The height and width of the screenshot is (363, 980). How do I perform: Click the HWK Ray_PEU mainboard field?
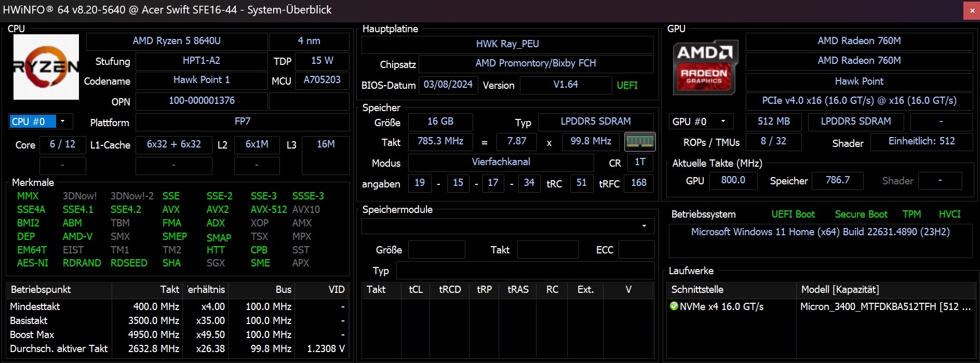point(507,44)
